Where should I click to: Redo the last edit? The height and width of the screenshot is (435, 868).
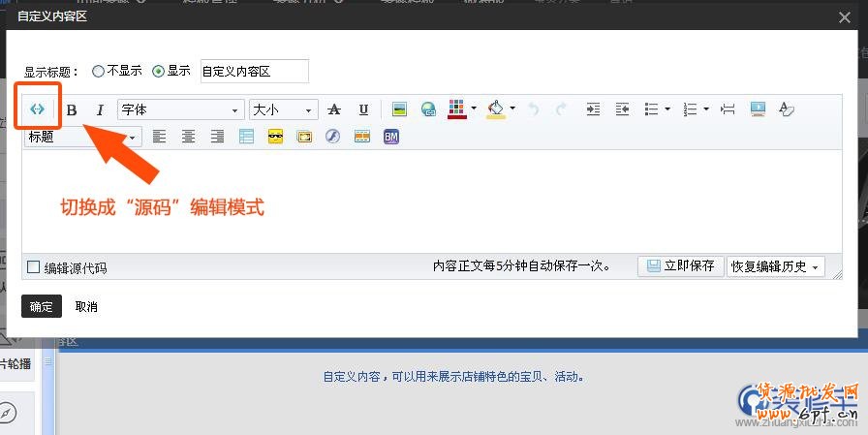(x=561, y=109)
